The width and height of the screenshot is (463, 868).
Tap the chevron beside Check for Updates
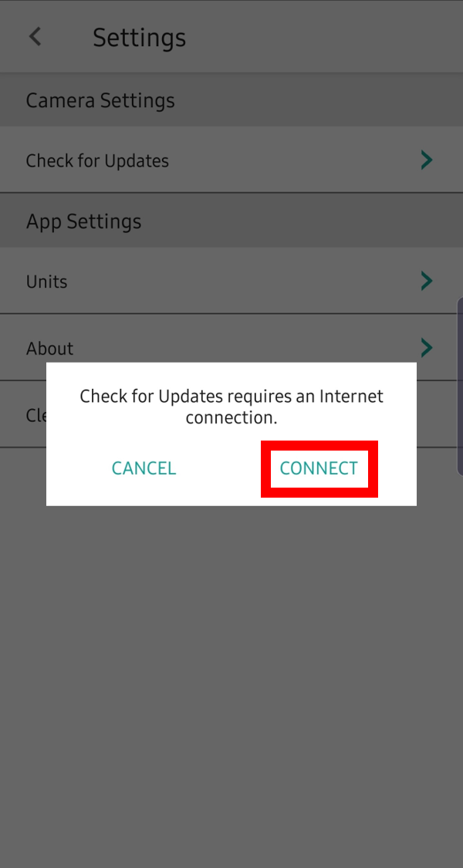[426, 160]
